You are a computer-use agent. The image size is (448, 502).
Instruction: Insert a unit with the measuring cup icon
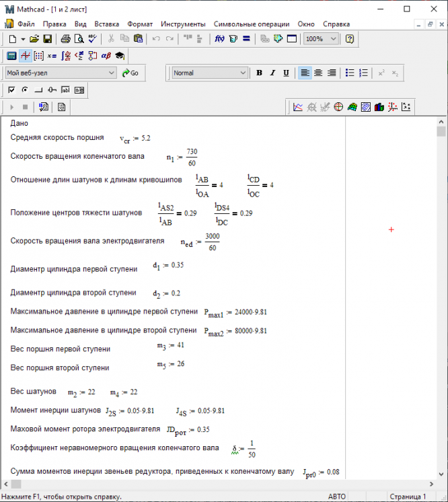pyautogui.click(x=233, y=39)
